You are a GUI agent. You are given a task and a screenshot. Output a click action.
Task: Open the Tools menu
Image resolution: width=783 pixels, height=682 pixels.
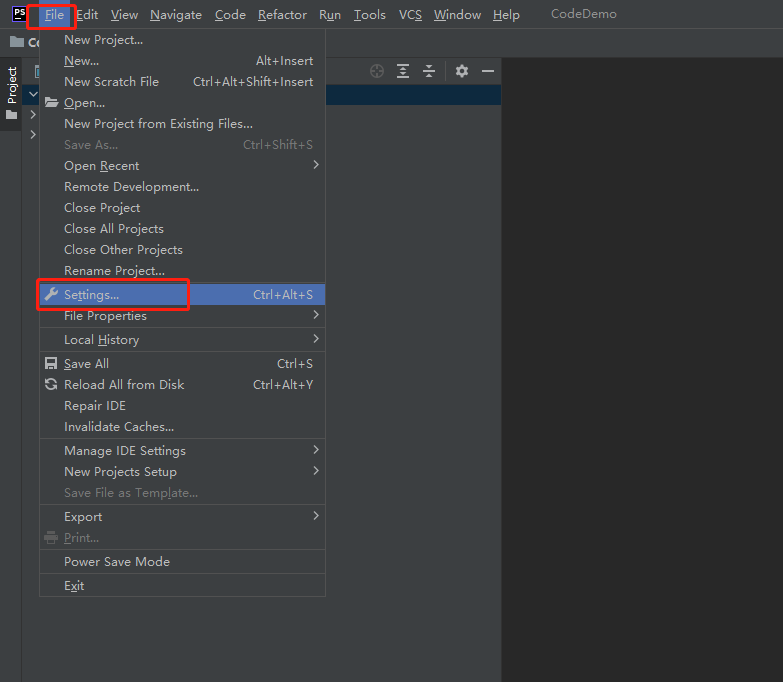[x=370, y=15]
